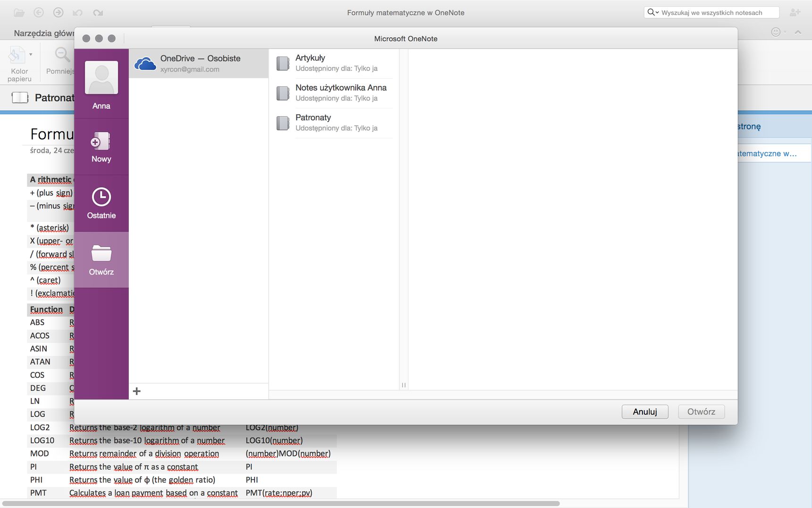Select OneDrive — Osobiste account

[198, 63]
